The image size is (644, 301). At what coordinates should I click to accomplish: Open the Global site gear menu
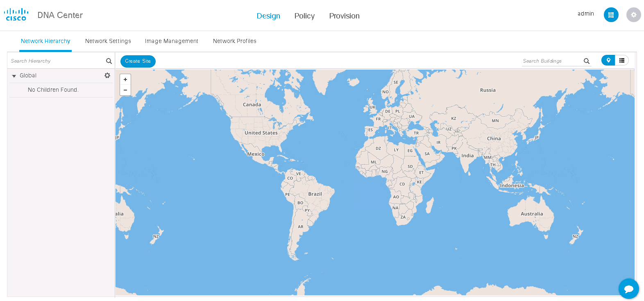click(107, 75)
